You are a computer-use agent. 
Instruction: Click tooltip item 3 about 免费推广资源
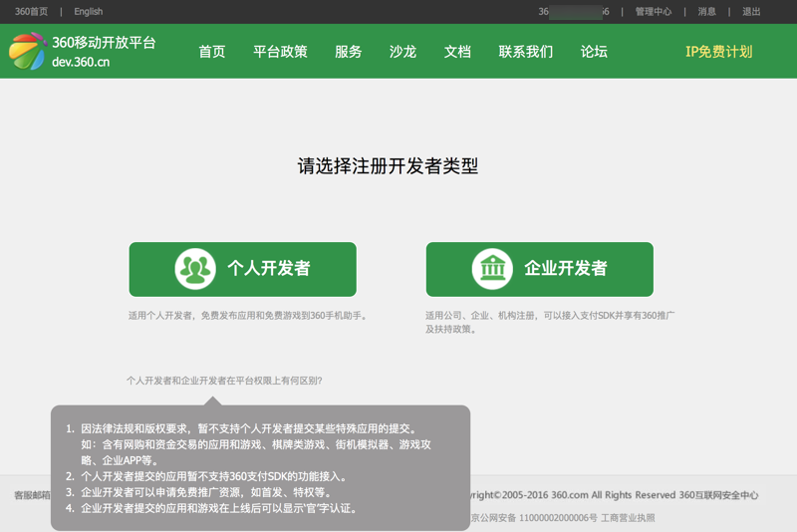pyautogui.click(x=199, y=492)
